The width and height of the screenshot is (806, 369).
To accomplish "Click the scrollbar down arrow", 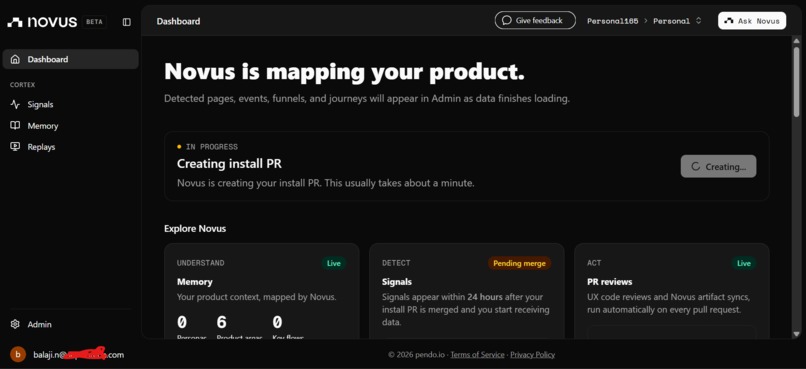I will [797, 334].
